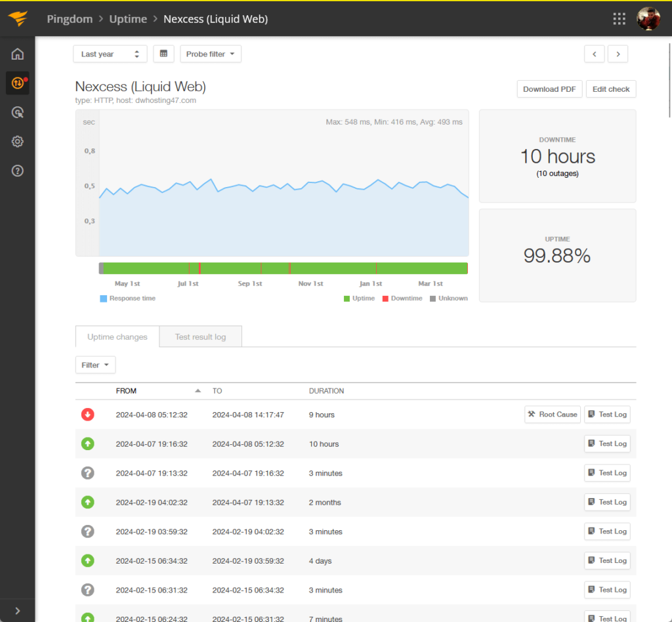Screen dimensions: 672x622
Task: Open the Filter dropdown
Action: click(x=95, y=365)
